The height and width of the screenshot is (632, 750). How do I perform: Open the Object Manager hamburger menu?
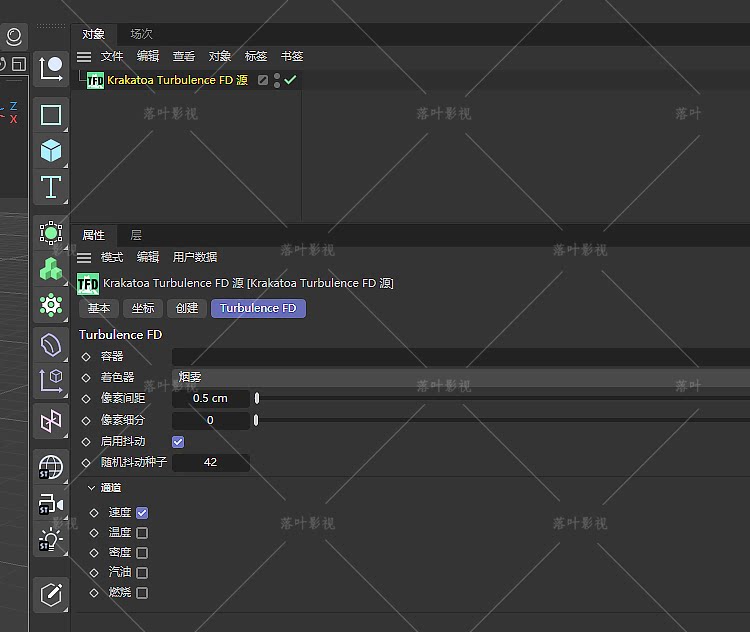click(x=84, y=57)
